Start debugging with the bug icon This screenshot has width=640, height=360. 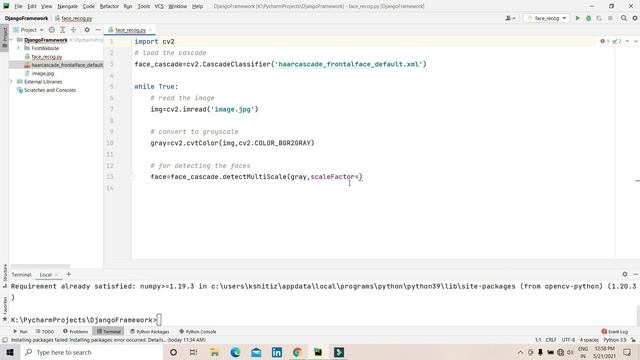click(x=589, y=18)
